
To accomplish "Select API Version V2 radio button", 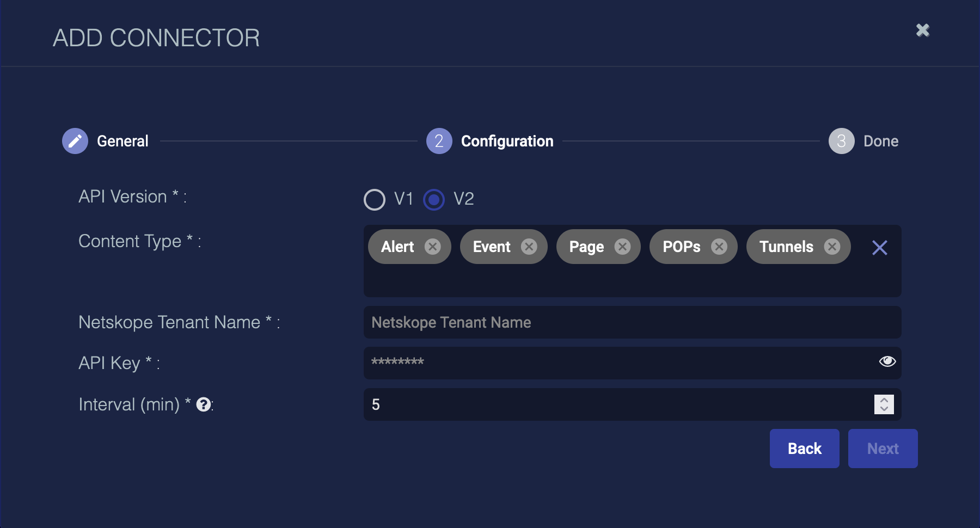I will (x=434, y=199).
